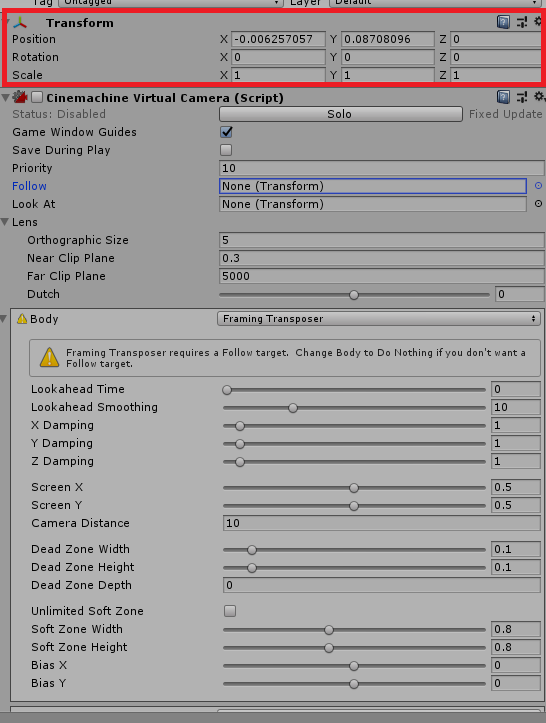
Task: Adjust the Soft Zone Width slider
Action: 354,629
